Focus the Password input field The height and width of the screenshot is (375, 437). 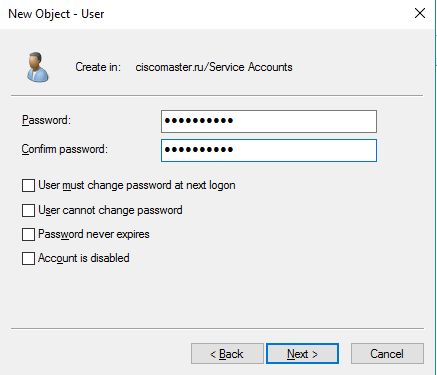point(269,121)
